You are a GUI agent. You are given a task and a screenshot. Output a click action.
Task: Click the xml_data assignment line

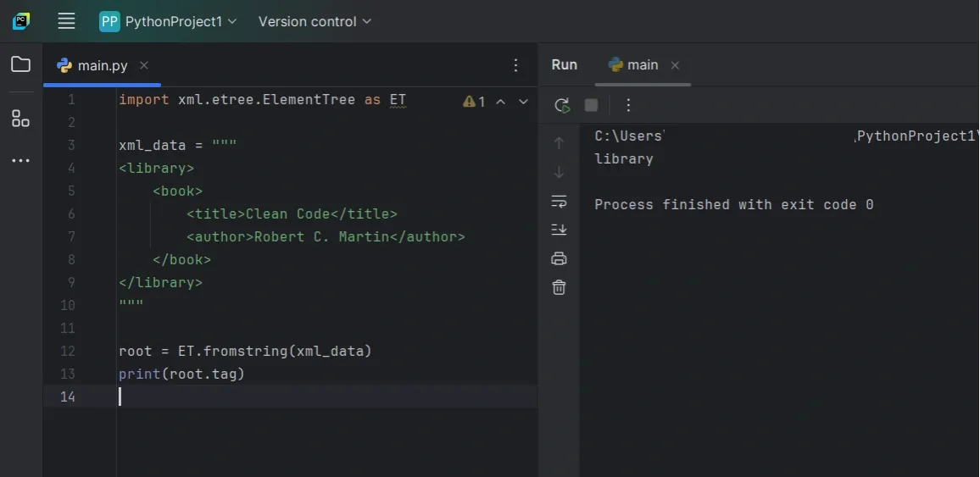pyautogui.click(x=177, y=146)
